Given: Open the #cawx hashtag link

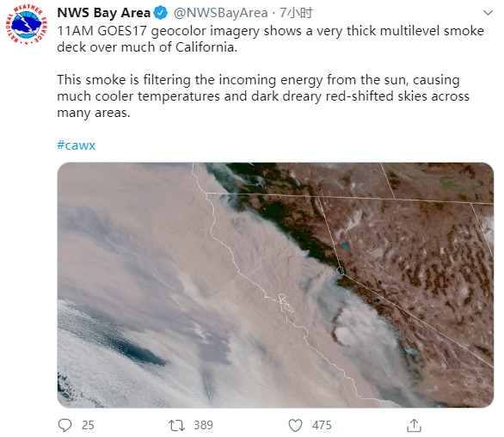Looking at the screenshot, I should coord(77,145).
